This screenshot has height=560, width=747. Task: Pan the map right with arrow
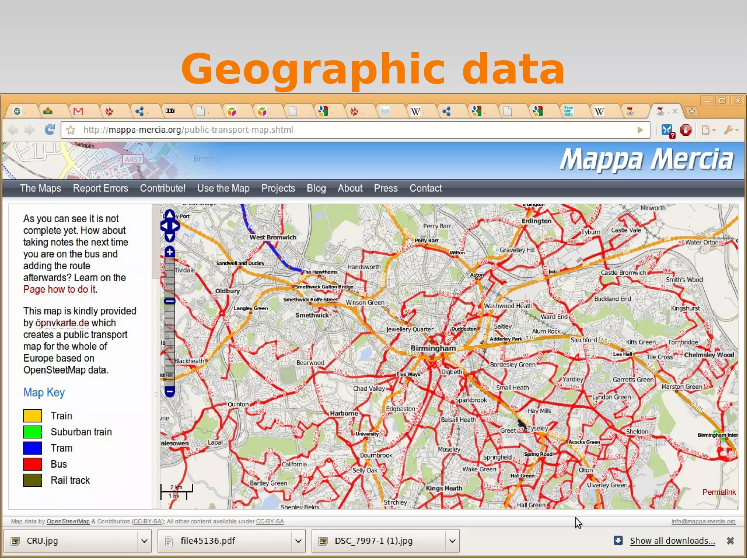click(175, 226)
